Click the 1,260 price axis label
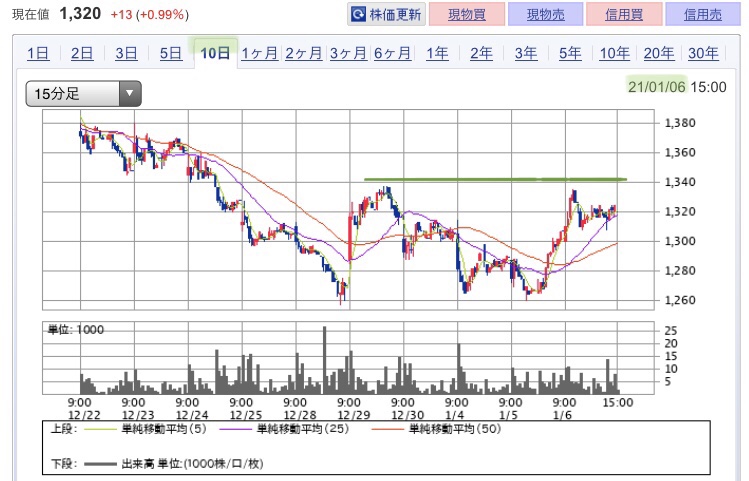Image resolution: width=749 pixels, height=481 pixels. click(x=680, y=300)
